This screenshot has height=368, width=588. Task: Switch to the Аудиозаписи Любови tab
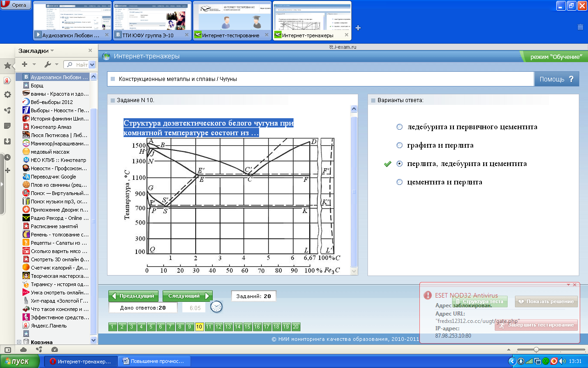click(x=73, y=22)
